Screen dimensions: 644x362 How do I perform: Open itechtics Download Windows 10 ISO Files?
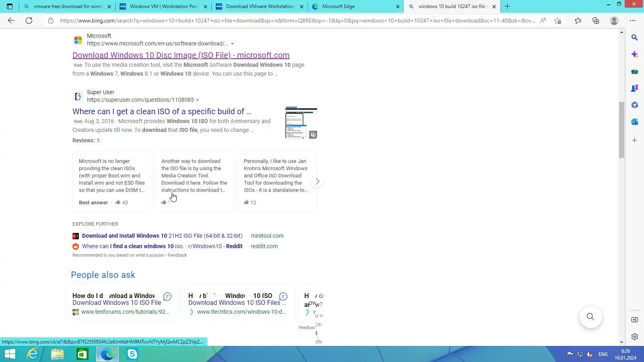(x=237, y=303)
